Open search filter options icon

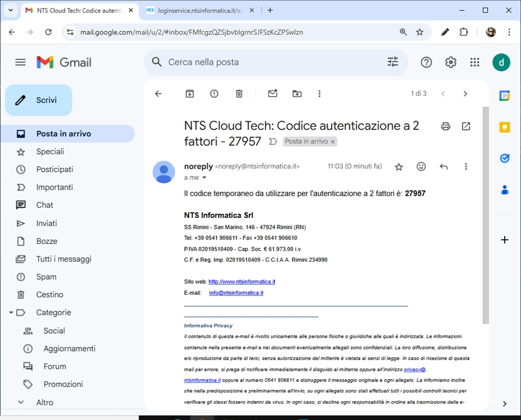point(393,62)
